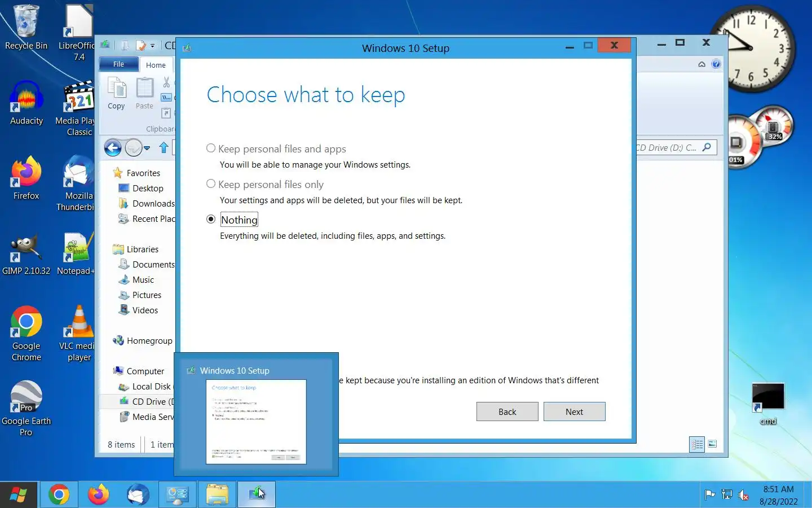Select the Keep personal files and apps option

click(x=211, y=148)
